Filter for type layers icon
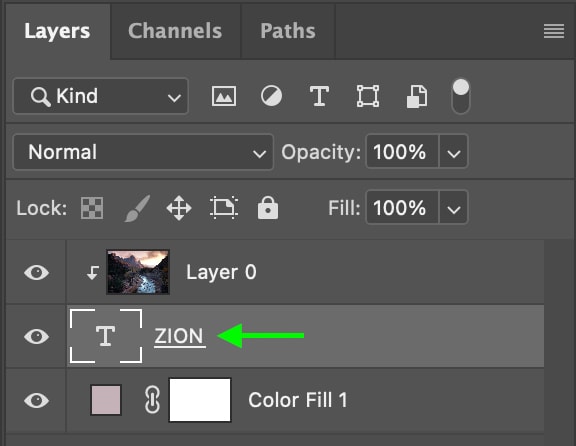Screen dimensions: 576x446 [x=319, y=96]
